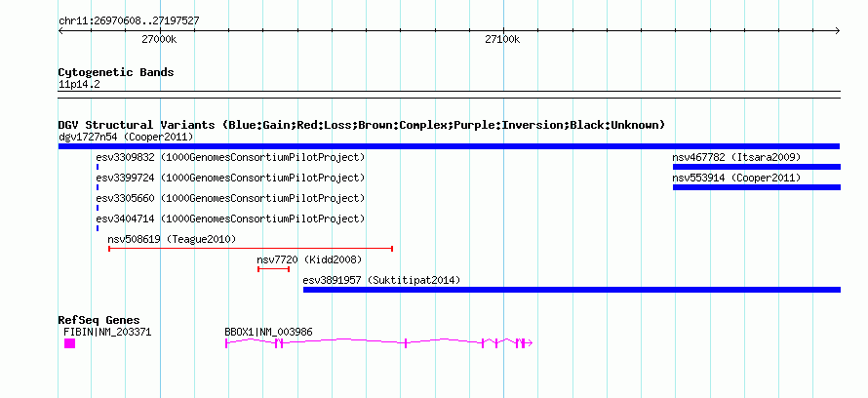Click the nsv7720 (Kidd2008) label
This screenshot has width=868, height=398.
point(309,259)
